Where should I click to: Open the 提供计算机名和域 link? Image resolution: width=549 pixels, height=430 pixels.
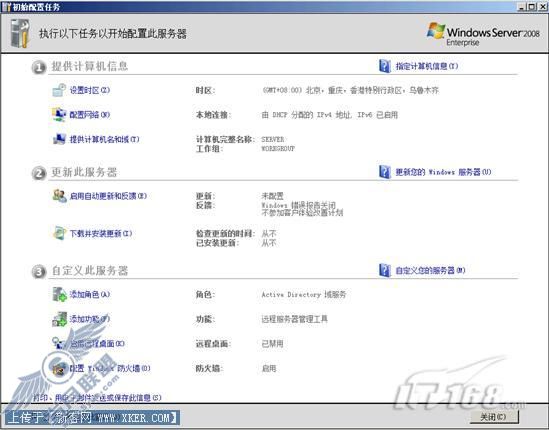coord(104,139)
